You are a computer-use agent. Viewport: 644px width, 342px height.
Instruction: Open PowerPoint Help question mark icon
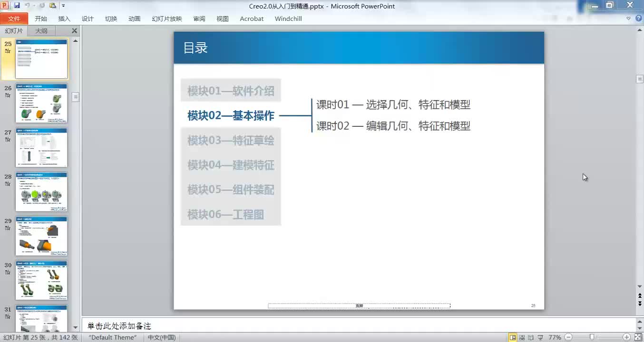point(638,19)
